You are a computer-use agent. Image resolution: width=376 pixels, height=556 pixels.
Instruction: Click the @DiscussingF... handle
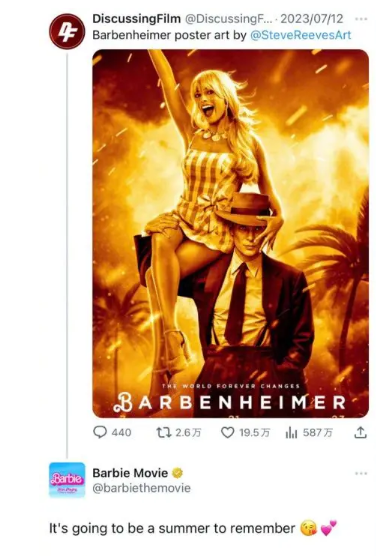tap(228, 19)
